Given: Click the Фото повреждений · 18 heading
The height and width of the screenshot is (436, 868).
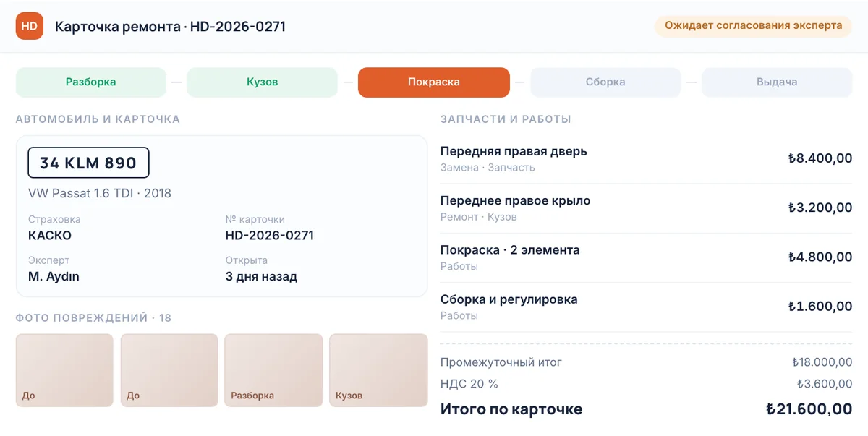Looking at the screenshot, I should tap(93, 318).
